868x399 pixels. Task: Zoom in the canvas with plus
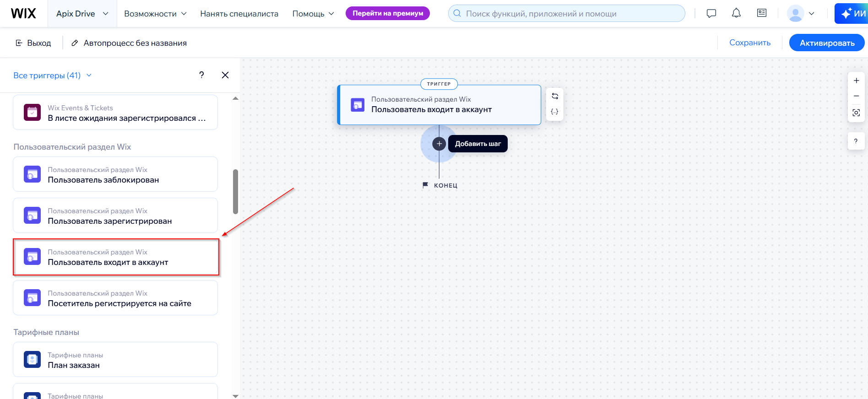pos(856,81)
